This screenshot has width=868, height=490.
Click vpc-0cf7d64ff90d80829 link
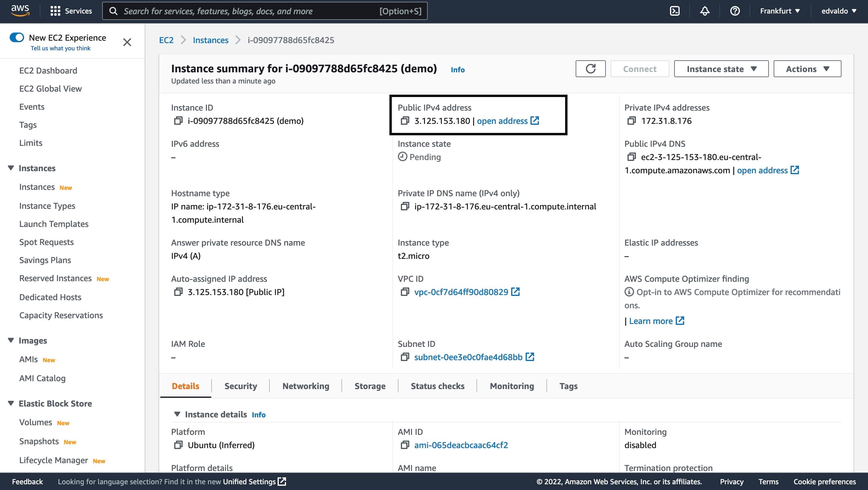(x=461, y=292)
